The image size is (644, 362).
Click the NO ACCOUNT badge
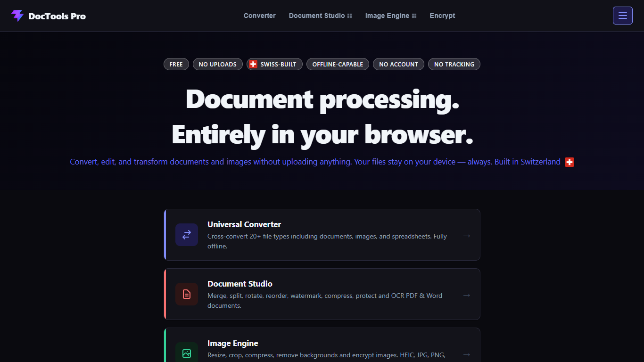click(398, 64)
